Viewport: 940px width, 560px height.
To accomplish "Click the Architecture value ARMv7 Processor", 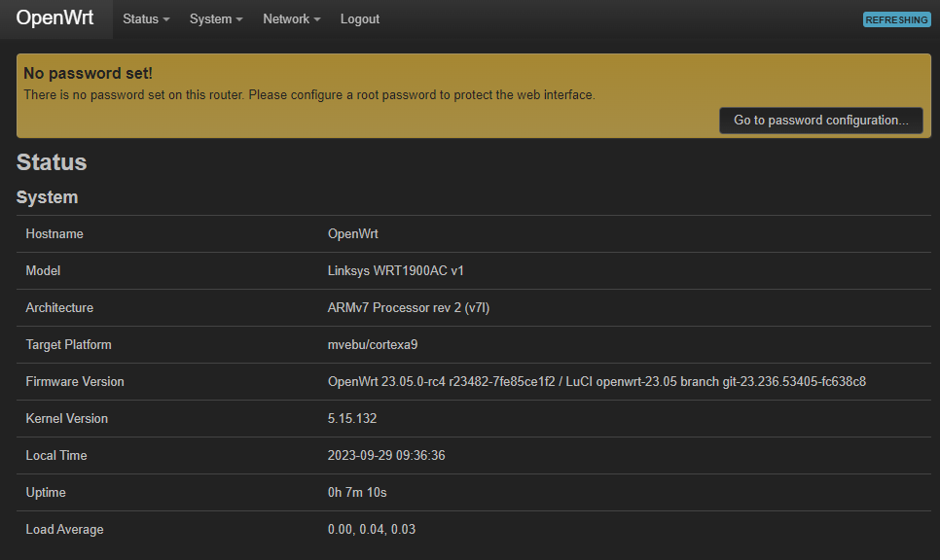I will 409,307.
